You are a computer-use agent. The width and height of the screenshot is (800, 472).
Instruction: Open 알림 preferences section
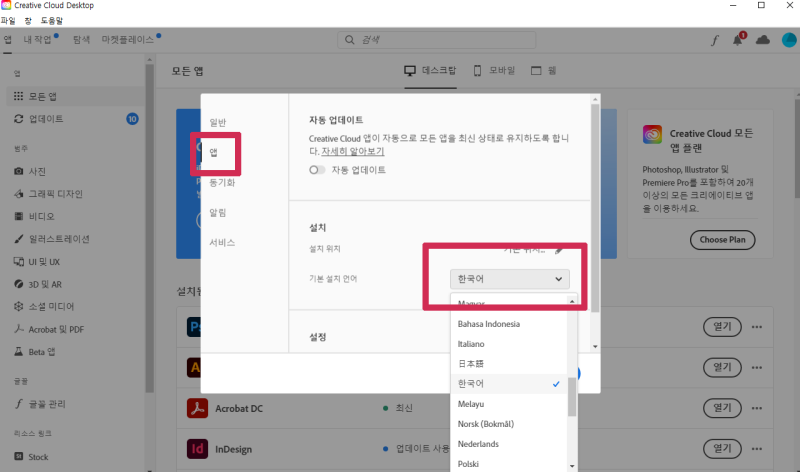click(x=218, y=213)
